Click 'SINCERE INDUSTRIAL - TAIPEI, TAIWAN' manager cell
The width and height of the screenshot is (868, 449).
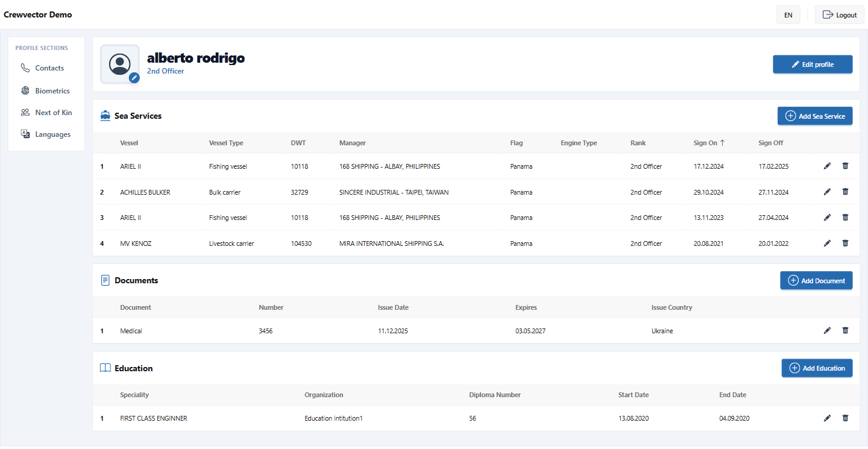pos(394,192)
